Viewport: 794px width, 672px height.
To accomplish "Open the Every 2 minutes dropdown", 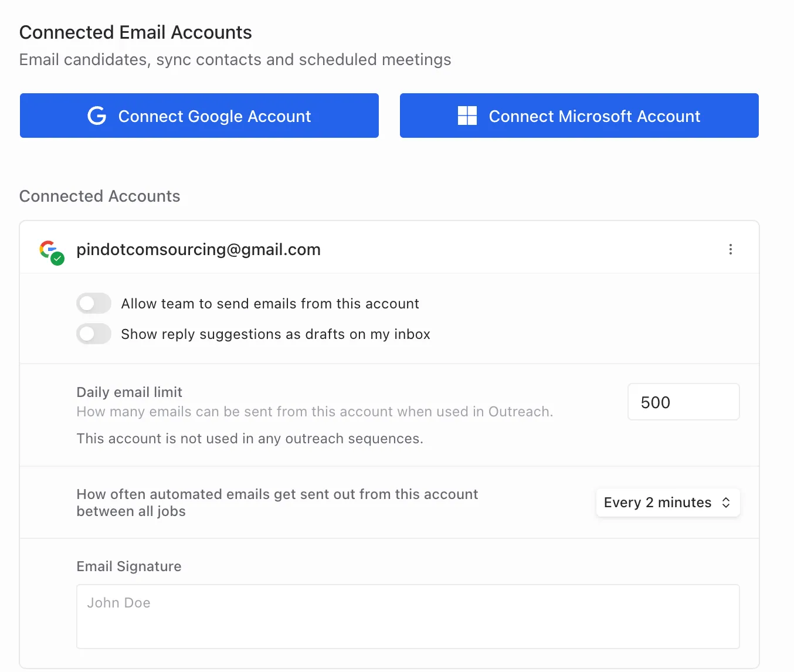I will (x=668, y=503).
